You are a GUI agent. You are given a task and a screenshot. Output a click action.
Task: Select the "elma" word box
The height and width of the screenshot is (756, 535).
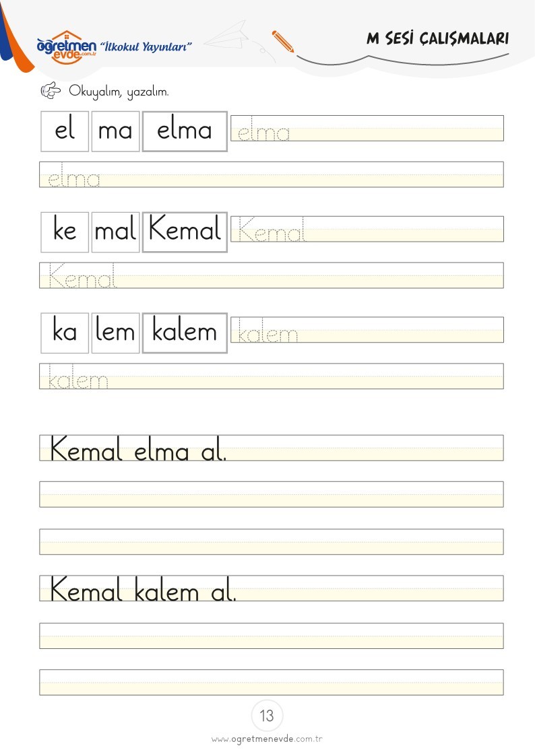pos(185,131)
